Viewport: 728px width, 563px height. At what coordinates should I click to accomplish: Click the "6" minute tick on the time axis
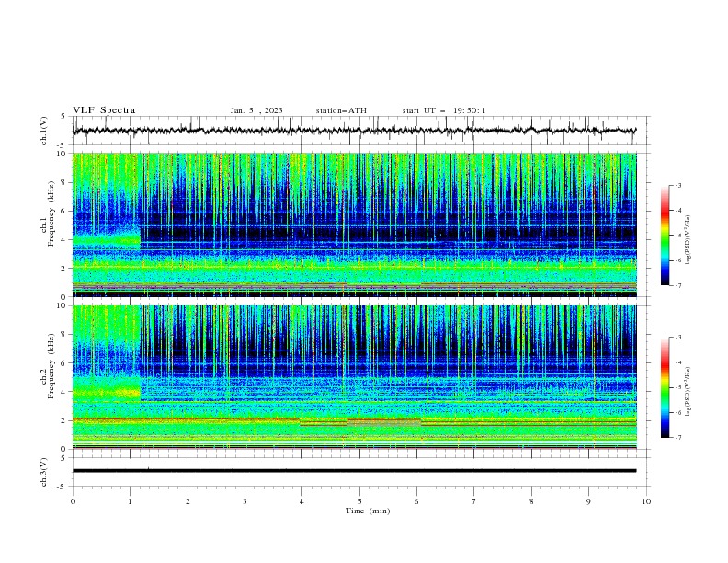coord(417,501)
